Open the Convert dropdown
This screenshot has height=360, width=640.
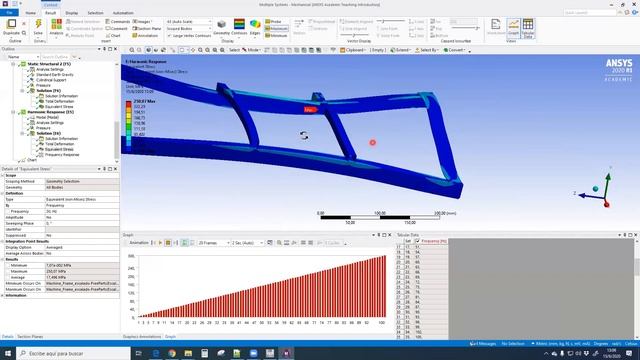coord(455,50)
